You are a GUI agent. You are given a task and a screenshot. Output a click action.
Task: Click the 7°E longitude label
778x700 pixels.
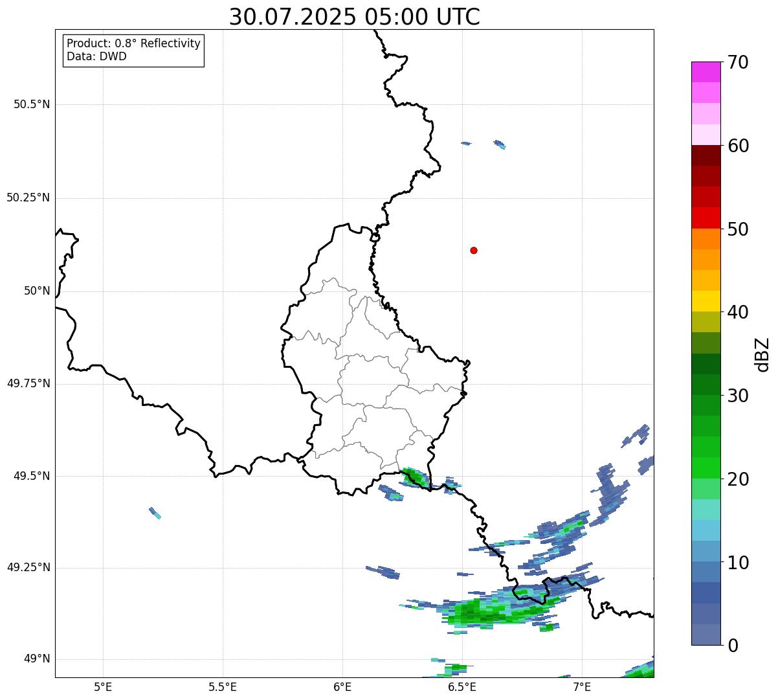click(x=582, y=686)
